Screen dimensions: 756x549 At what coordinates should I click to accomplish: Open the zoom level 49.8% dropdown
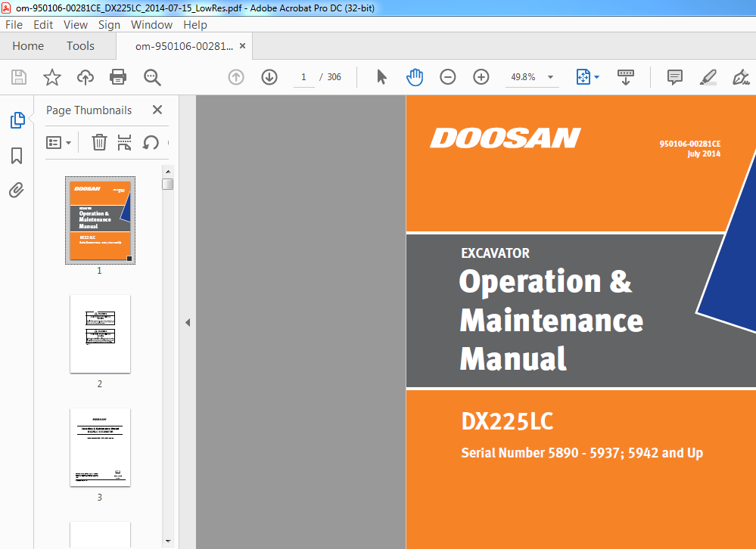pyautogui.click(x=551, y=77)
